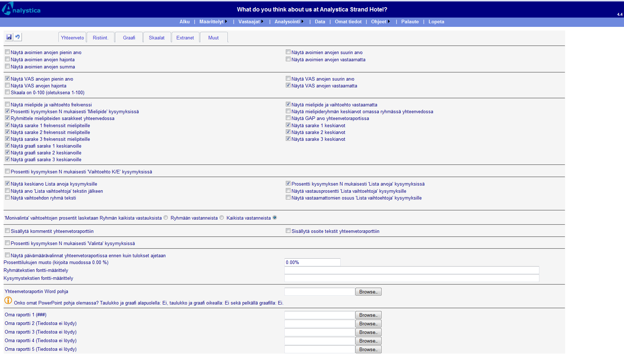This screenshot has width=624, height=364.
Task: Open the Yhteenveto tab
Action: [72, 38]
